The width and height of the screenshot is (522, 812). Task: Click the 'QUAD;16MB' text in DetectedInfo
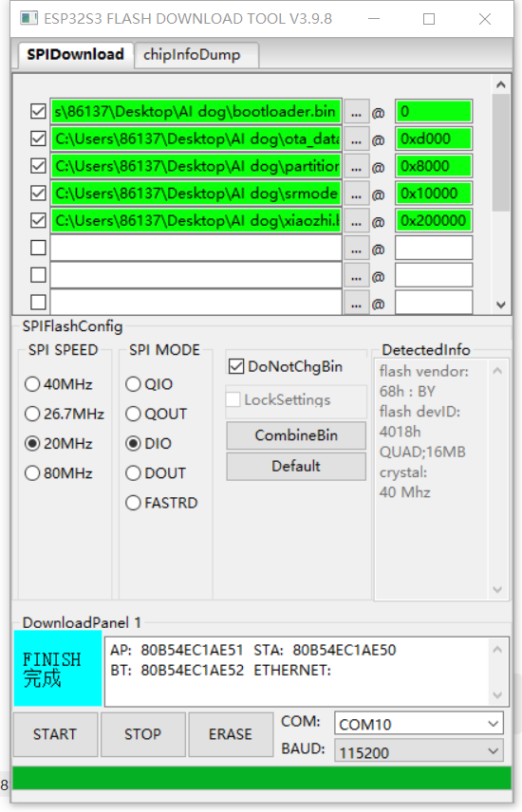(422, 452)
